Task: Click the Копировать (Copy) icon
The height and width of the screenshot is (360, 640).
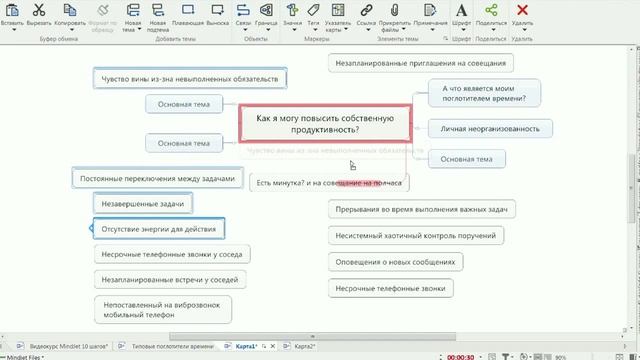Action: tap(70, 10)
